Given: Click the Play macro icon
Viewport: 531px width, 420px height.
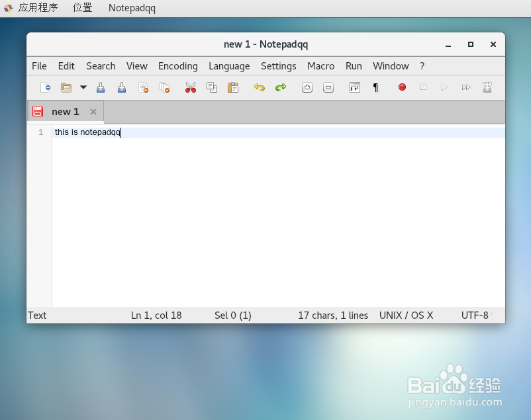Looking at the screenshot, I should coord(445,87).
